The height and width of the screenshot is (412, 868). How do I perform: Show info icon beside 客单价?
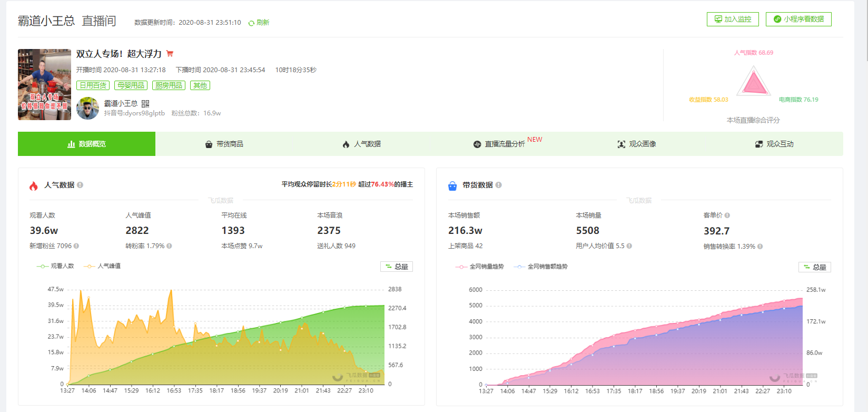727,215
